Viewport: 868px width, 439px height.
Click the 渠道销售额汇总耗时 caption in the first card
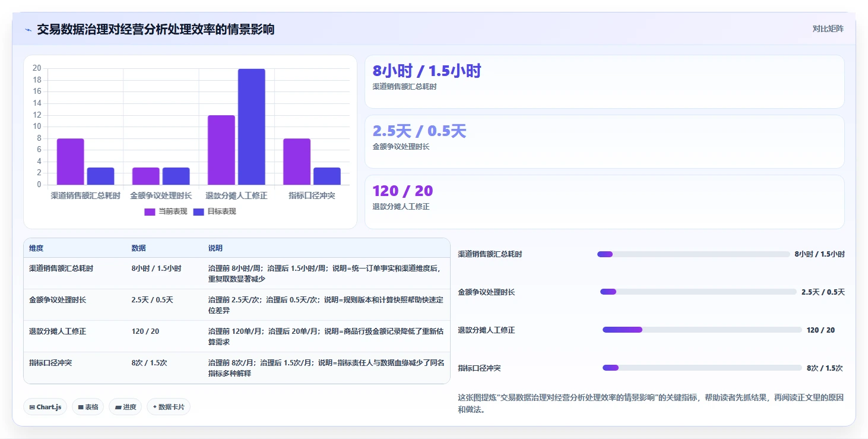404,87
